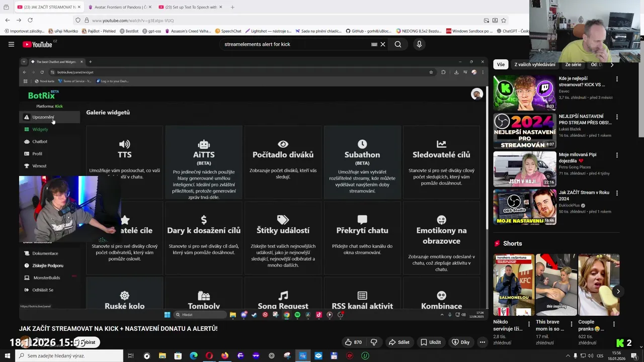Click the Windows taskbar search box
Screen dimensions: 644x362
tap(69, 356)
